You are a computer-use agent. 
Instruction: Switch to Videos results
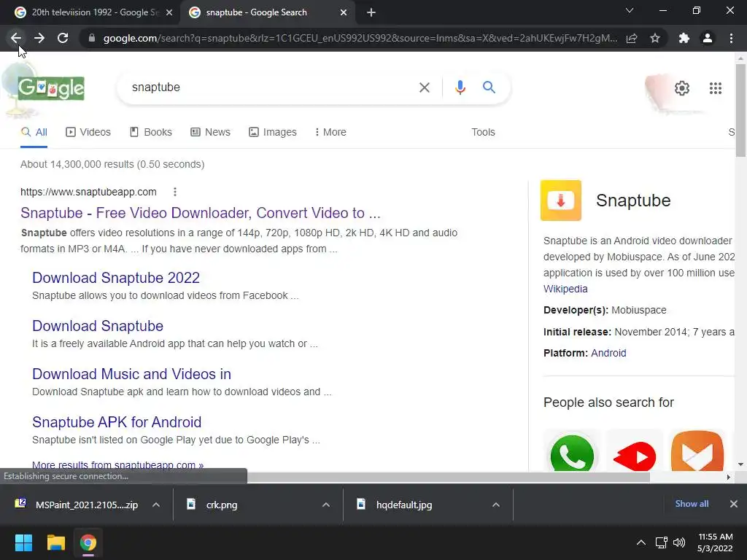tap(88, 133)
